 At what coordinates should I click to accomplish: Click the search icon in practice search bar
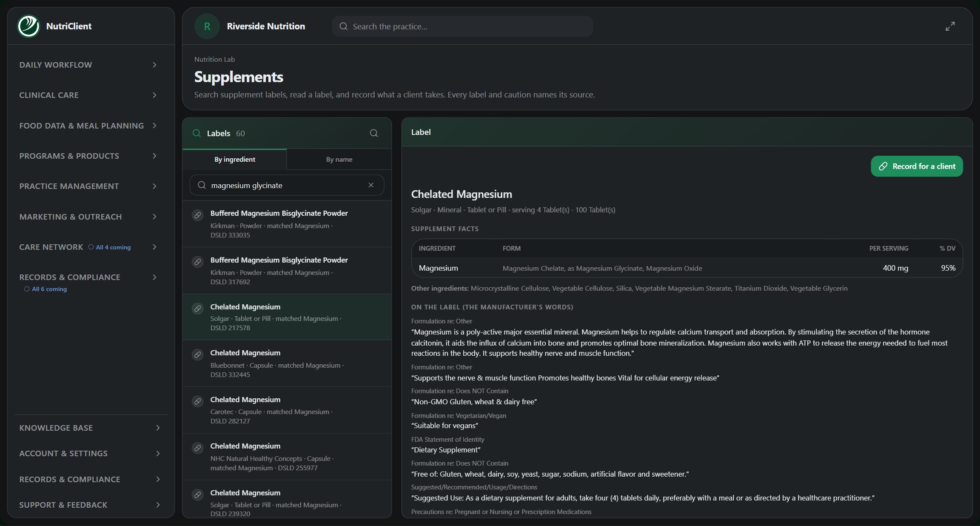tap(343, 26)
